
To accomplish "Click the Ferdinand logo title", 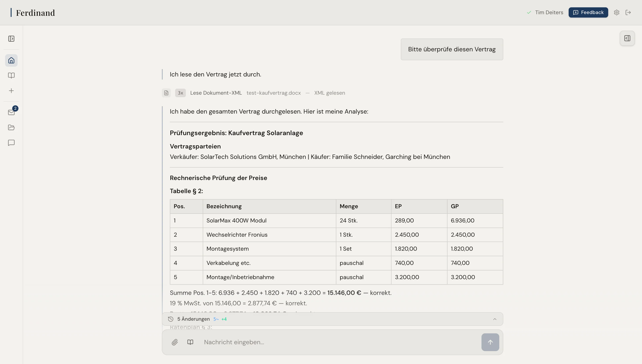I will pyautogui.click(x=35, y=13).
